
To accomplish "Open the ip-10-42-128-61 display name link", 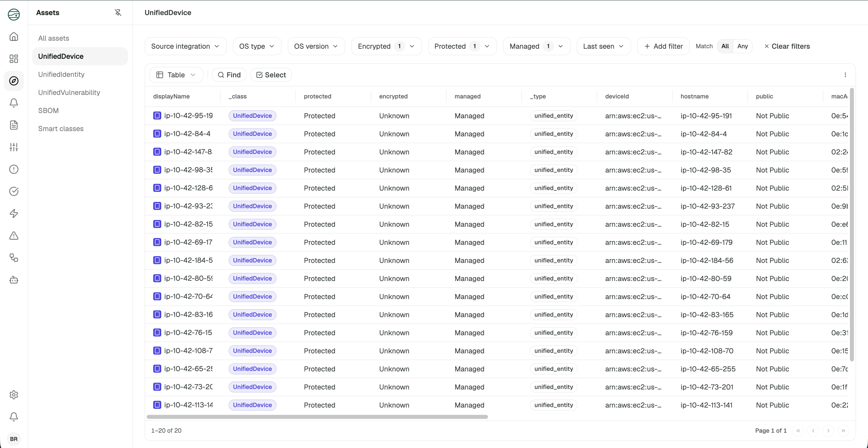I will coord(188,188).
